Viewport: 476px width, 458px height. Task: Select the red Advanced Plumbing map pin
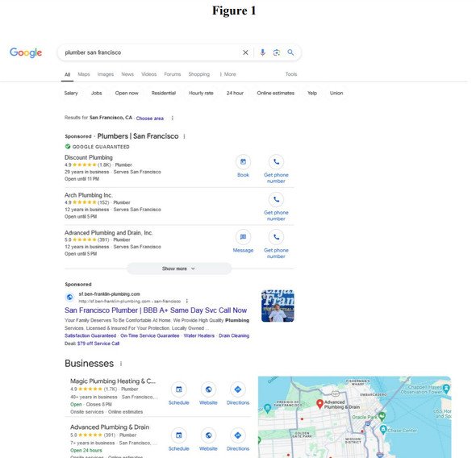click(x=319, y=404)
